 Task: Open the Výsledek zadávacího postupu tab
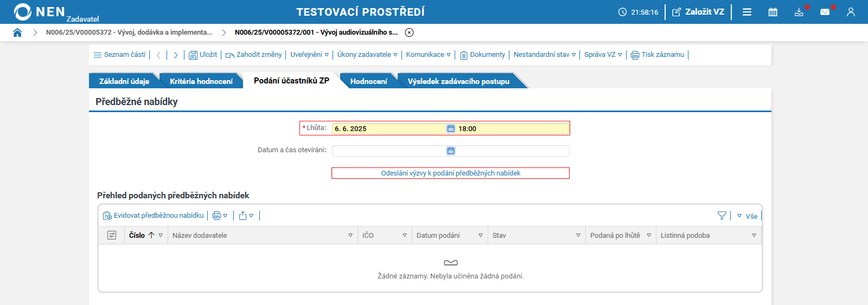point(458,81)
